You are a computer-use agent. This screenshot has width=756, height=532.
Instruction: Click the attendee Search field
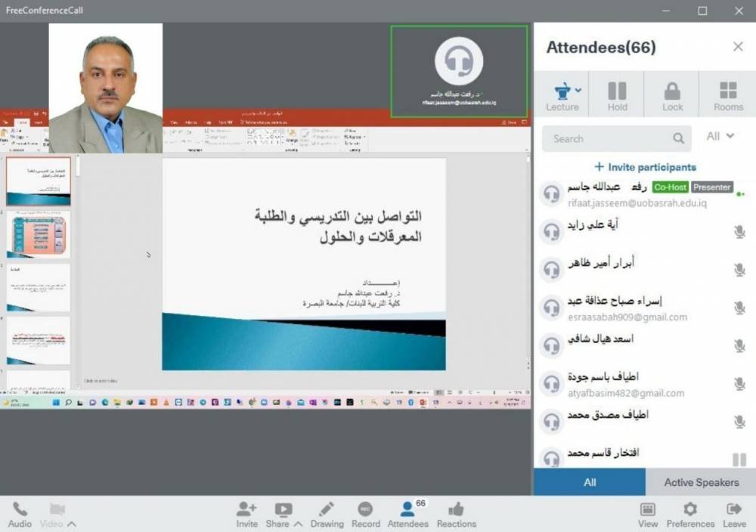(x=609, y=139)
